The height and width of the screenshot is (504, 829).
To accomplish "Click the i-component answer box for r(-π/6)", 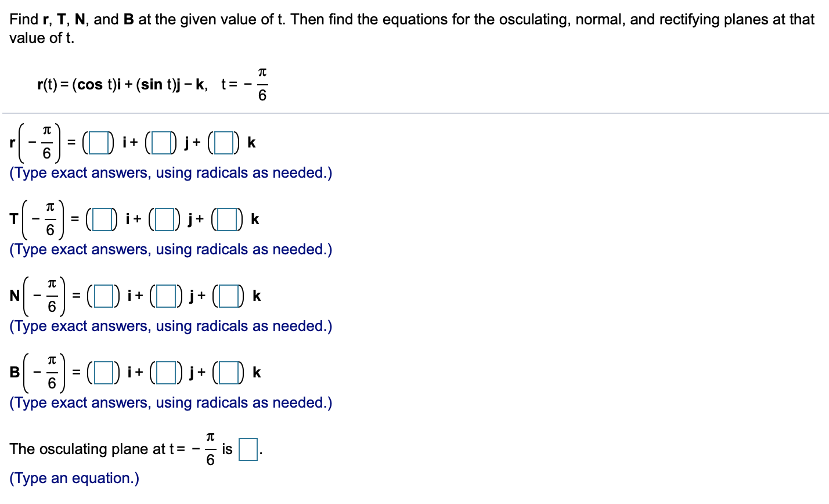I will tap(99, 142).
